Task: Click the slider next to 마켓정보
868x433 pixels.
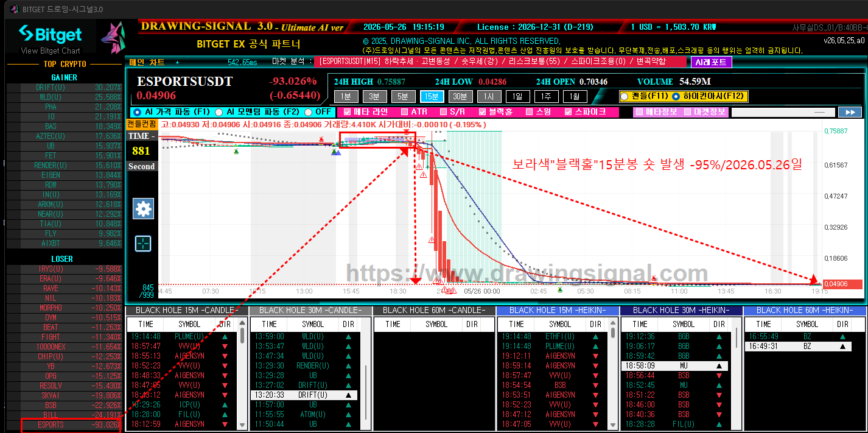Action: 783,112
